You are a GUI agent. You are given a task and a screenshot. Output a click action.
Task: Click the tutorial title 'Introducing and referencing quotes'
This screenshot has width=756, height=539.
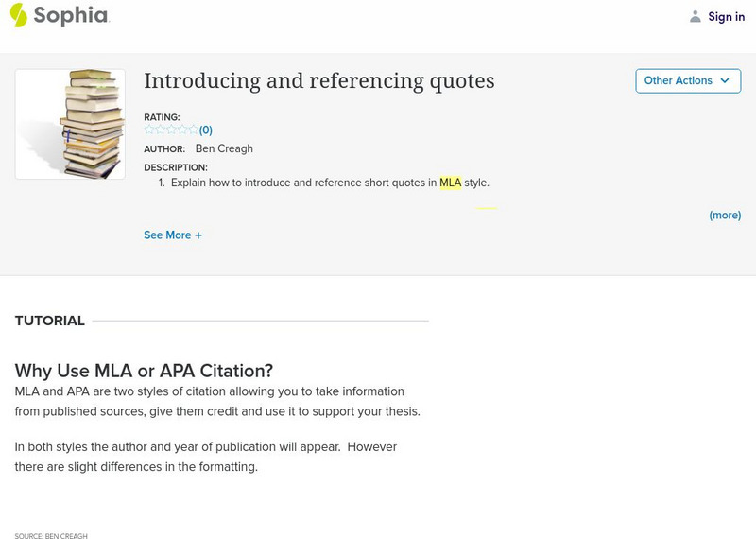pos(318,80)
